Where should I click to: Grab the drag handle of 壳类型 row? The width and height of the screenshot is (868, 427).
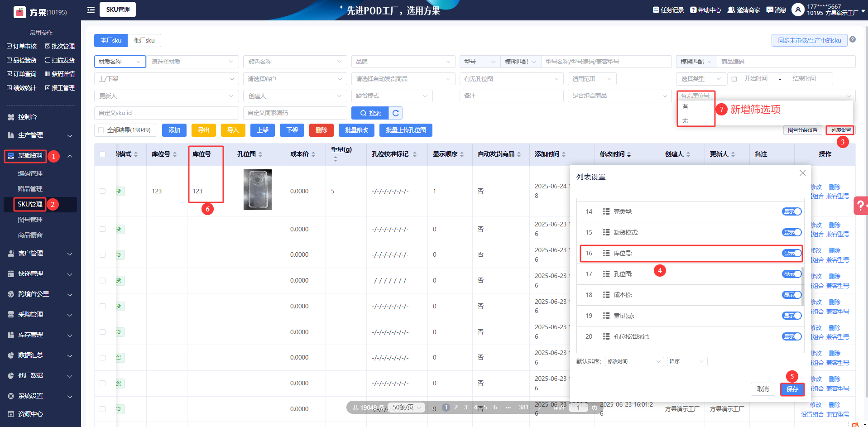(x=606, y=211)
